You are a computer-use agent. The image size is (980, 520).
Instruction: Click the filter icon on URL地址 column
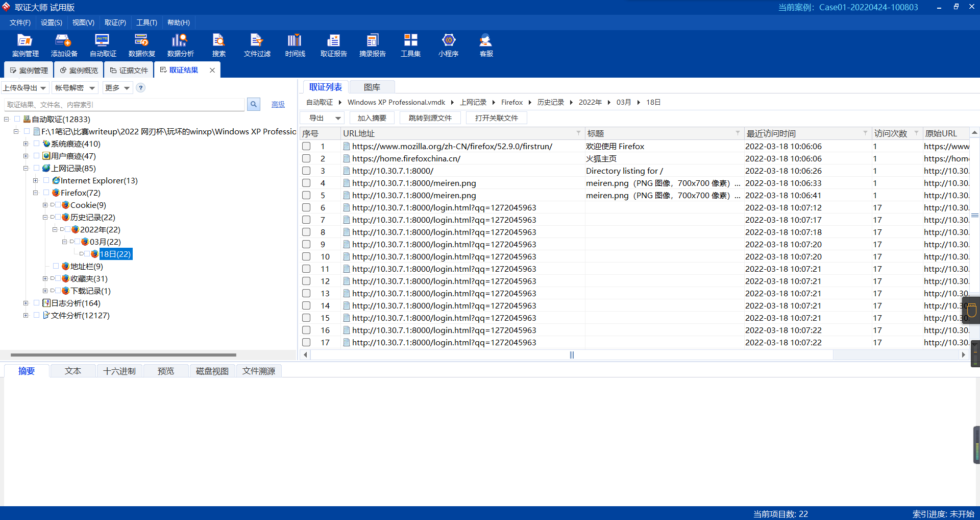point(578,133)
